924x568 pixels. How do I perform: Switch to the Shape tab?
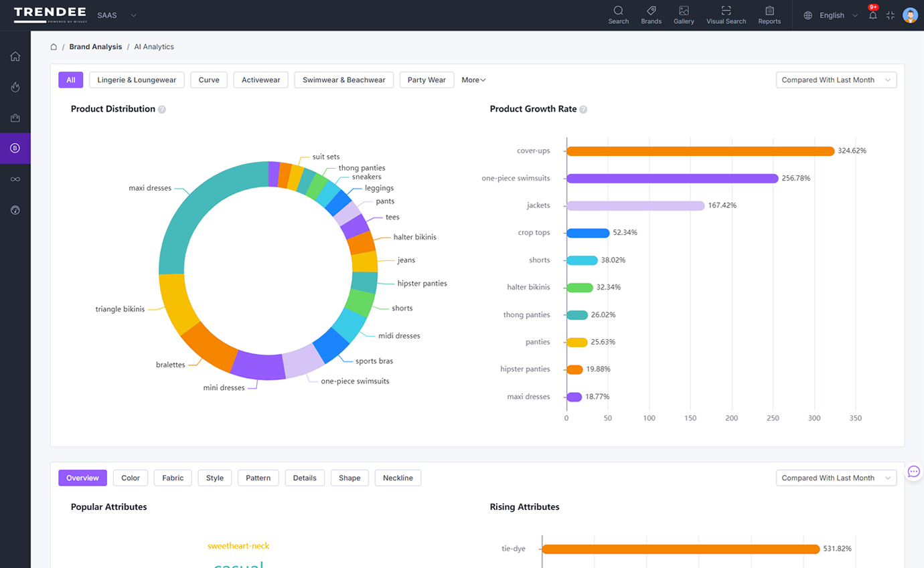pyautogui.click(x=350, y=478)
